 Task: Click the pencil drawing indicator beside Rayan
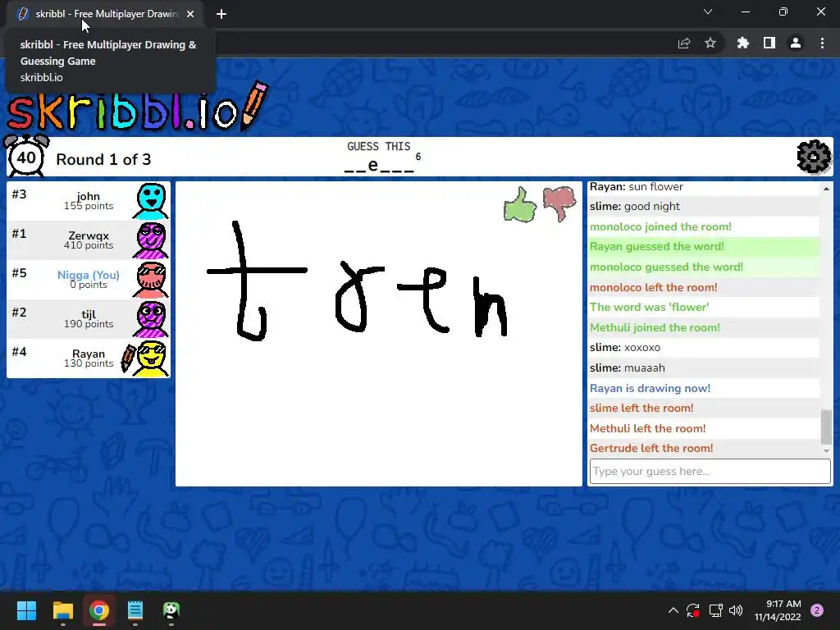[x=128, y=358]
